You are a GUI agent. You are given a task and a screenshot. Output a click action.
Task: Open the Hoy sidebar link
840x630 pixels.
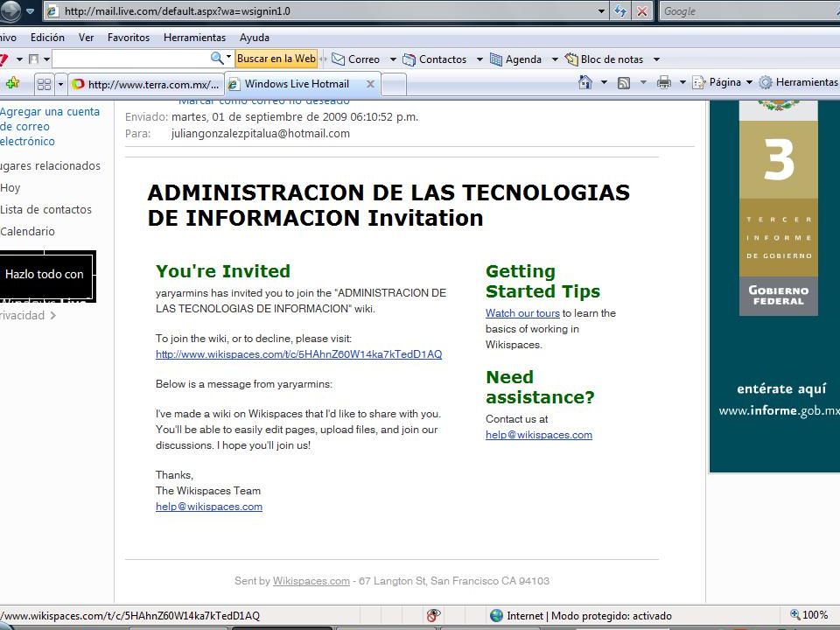(x=10, y=188)
